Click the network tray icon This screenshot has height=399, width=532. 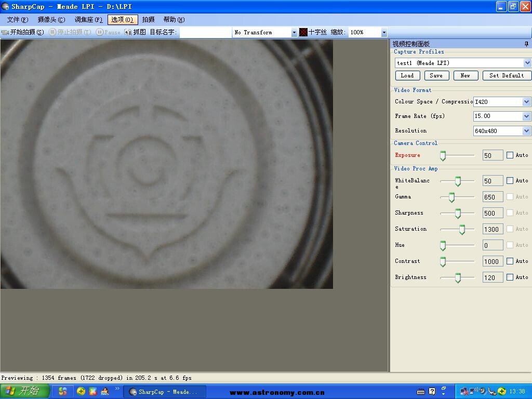click(464, 392)
